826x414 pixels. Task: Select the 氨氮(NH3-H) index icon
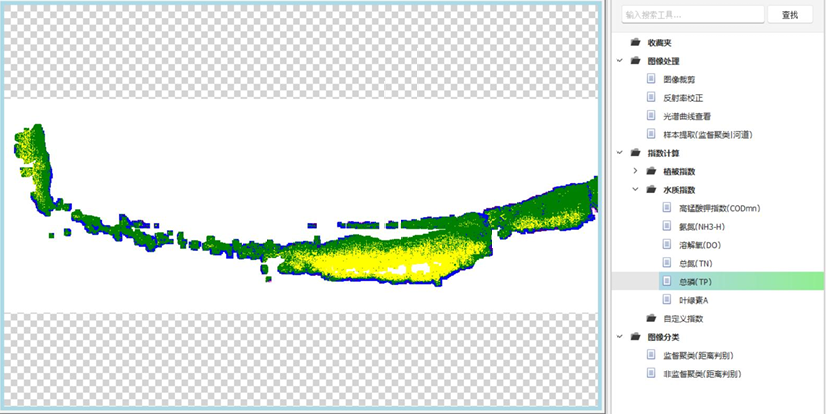[667, 226]
